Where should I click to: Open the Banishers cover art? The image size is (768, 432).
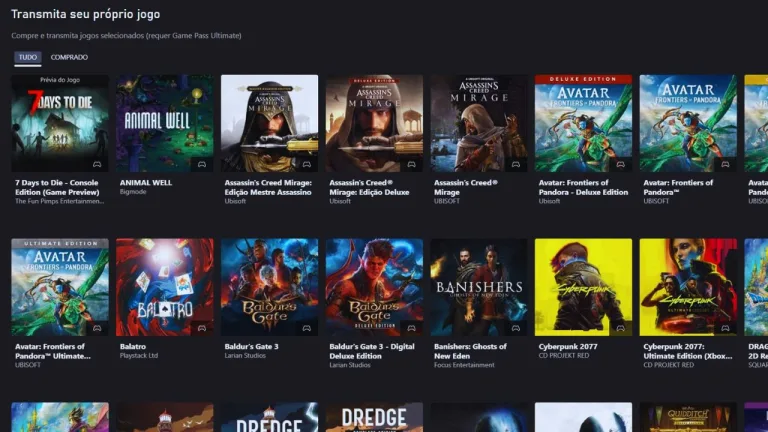tap(479, 287)
